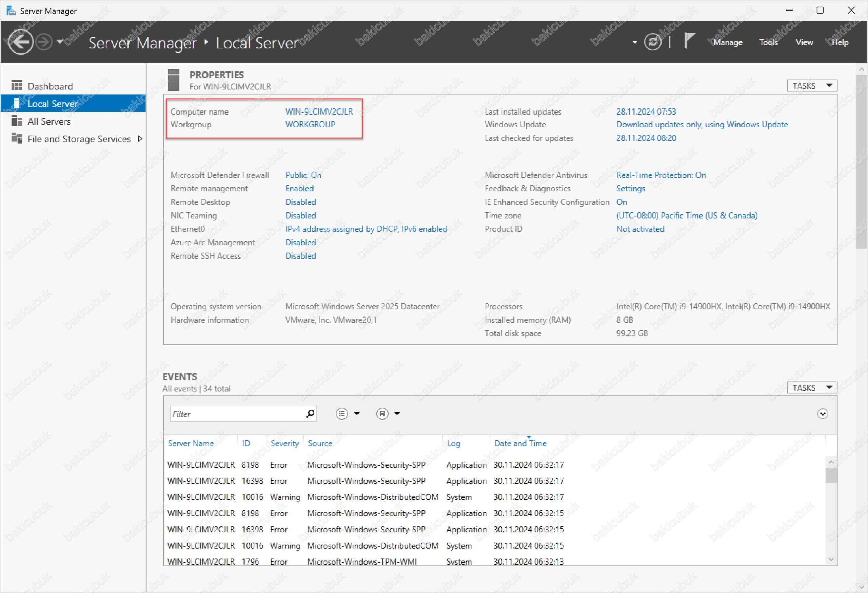Image resolution: width=868 pixels, height=593 pixels.
Task: Click the main pane vertical scrollbar thumb
Action: pos(861,162)
